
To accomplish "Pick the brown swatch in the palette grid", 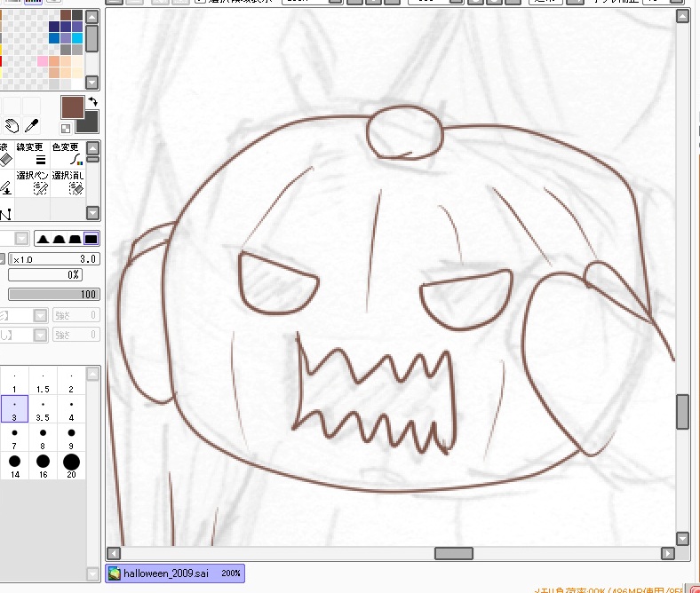I will click(66, 15).
